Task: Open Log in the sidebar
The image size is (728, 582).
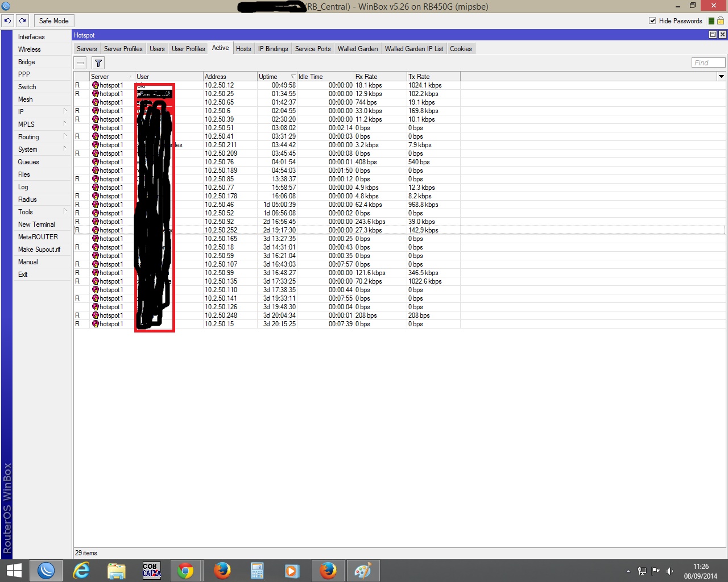Action: point(43,187)
